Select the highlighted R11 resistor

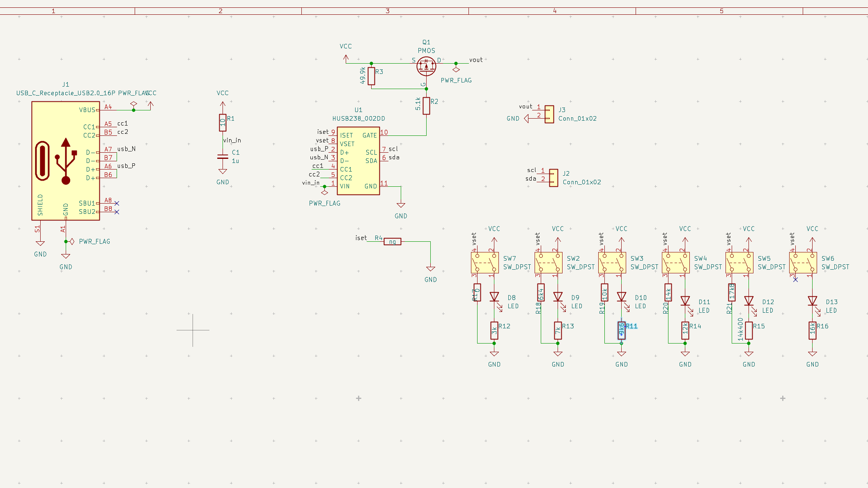pos(622,330)
